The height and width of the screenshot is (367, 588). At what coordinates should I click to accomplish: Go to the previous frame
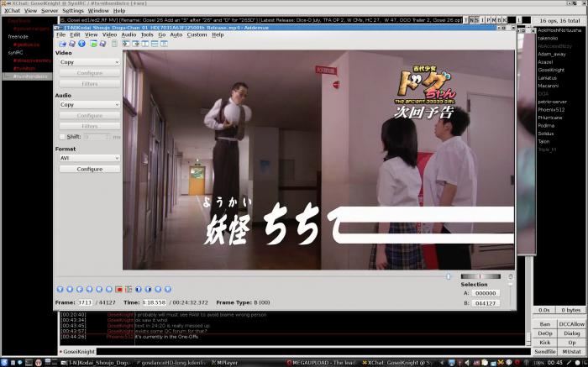[x=80, y=290]
